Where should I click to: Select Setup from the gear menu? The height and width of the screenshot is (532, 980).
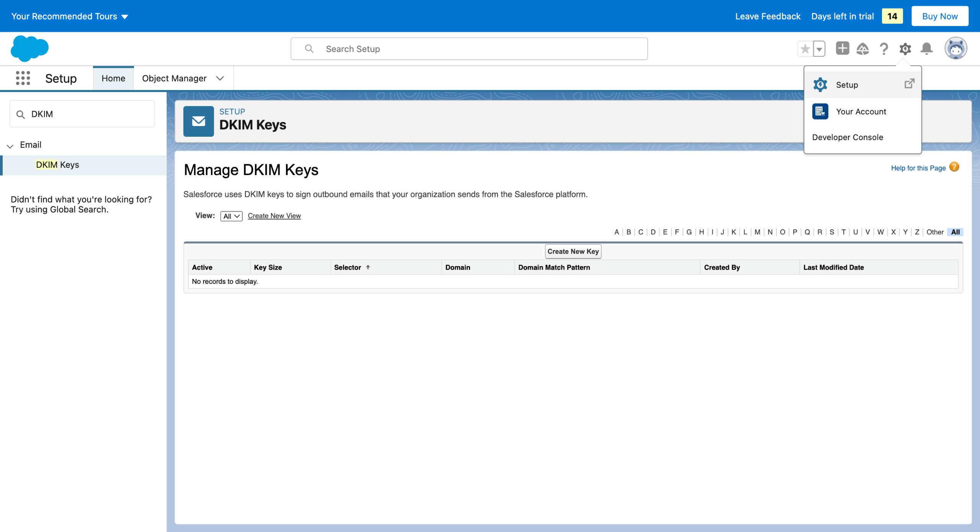[863, 85]
